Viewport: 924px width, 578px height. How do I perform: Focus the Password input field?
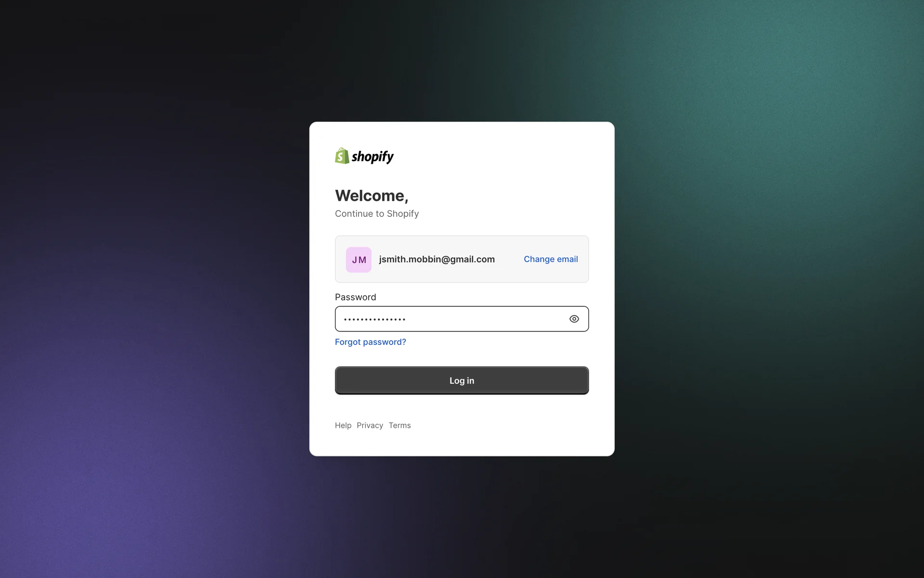[481, 319]
